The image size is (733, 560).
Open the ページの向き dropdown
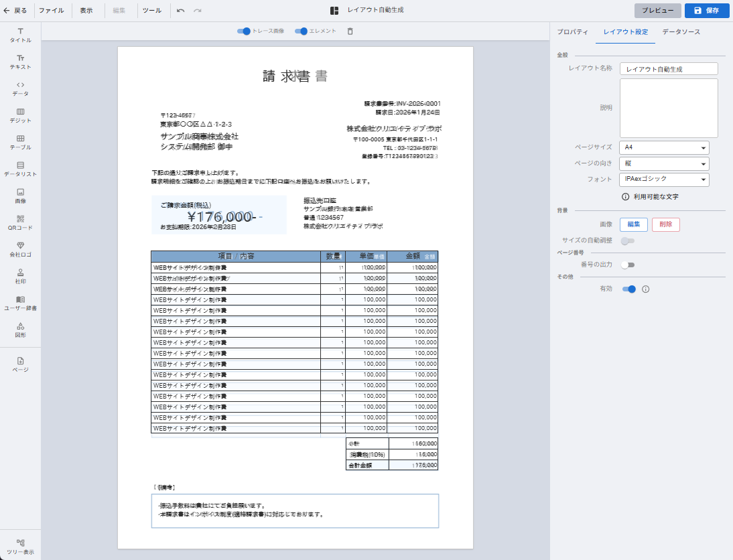click(664, 163)
